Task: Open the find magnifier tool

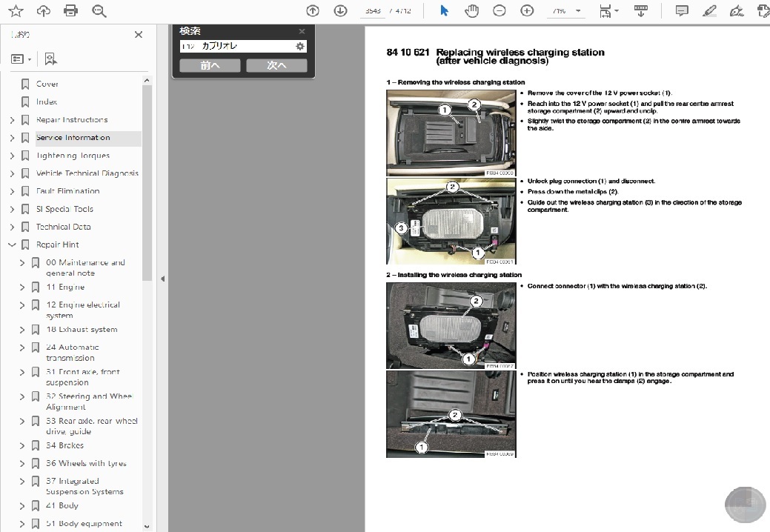Action: coord(99,11)
